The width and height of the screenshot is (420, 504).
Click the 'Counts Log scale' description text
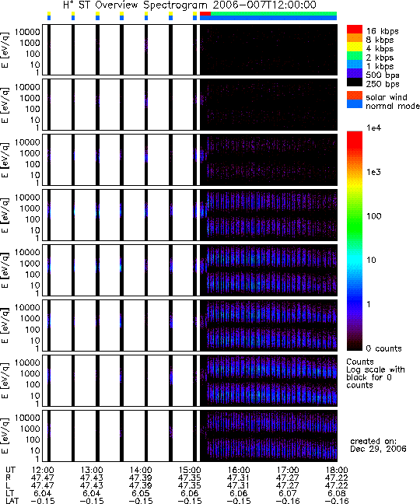376,373
